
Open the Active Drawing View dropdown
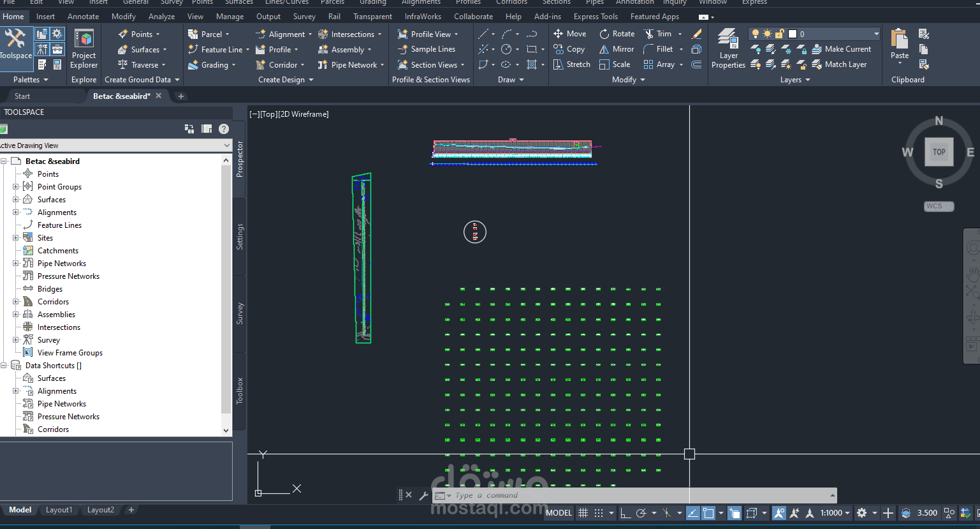click(115, 145)
